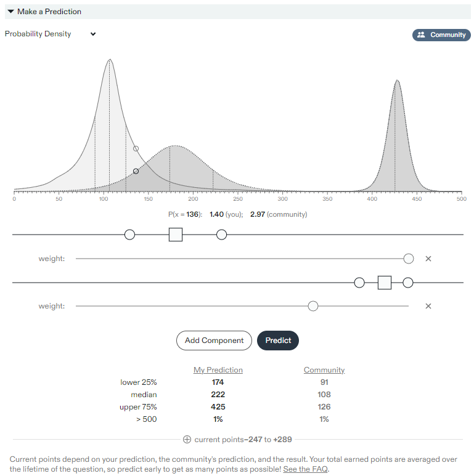Click the first component's weight slider knob

click(x=408, y=259)
